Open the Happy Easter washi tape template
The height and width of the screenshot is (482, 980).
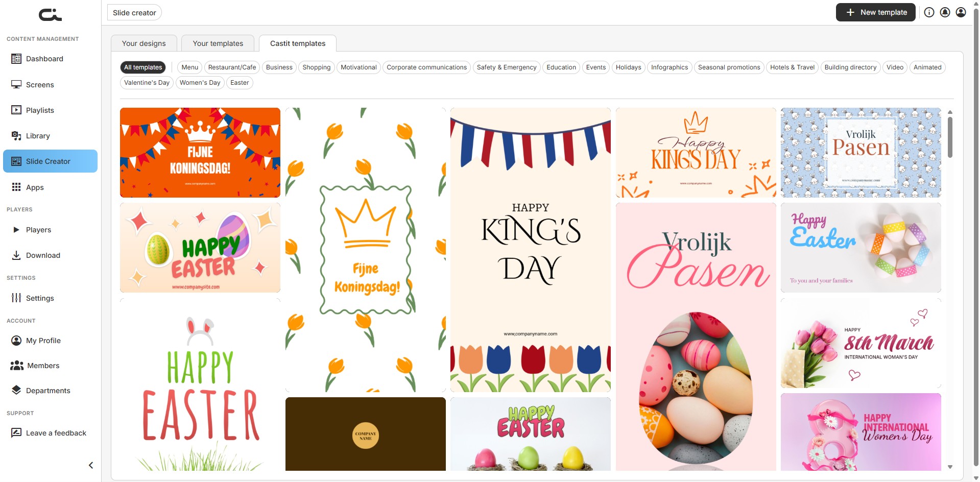pos(861,248)
